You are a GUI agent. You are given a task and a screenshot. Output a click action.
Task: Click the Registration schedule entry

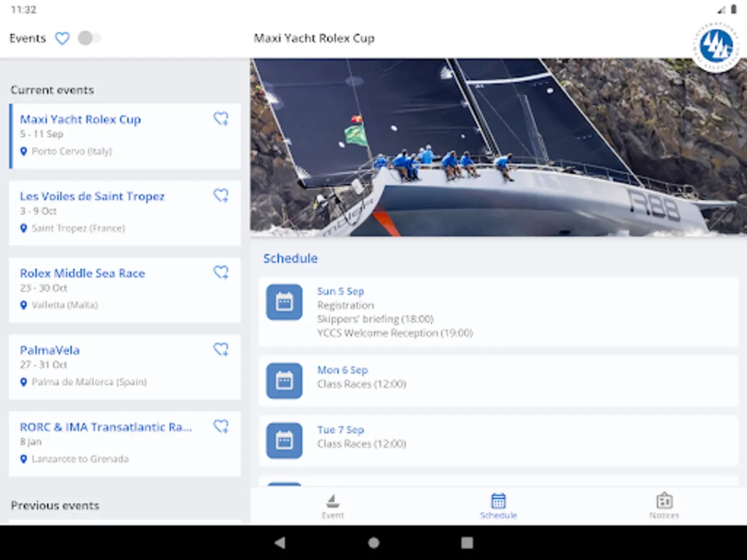(x=345, y=306)
